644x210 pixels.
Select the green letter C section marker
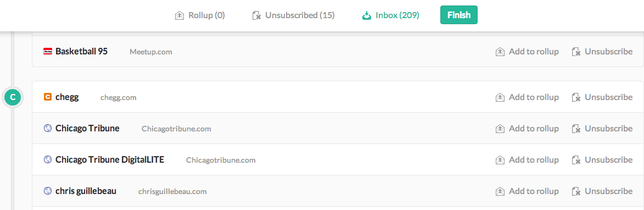coord(13,97)
